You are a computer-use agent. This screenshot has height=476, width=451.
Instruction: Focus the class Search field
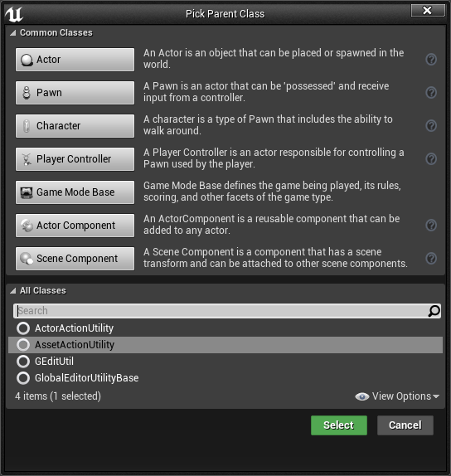tap(221, 311)
